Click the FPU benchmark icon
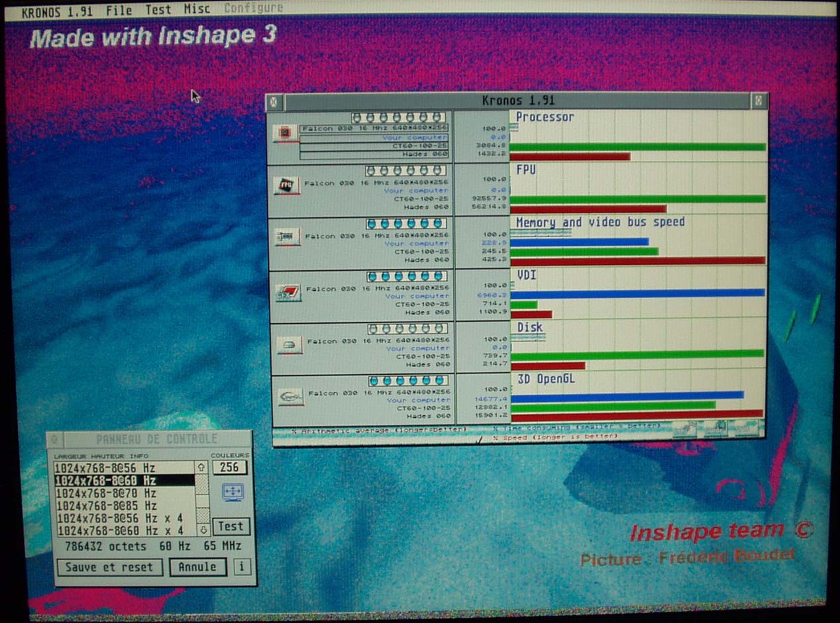Viewport: 840px width, 623px height. pos(286,185)
